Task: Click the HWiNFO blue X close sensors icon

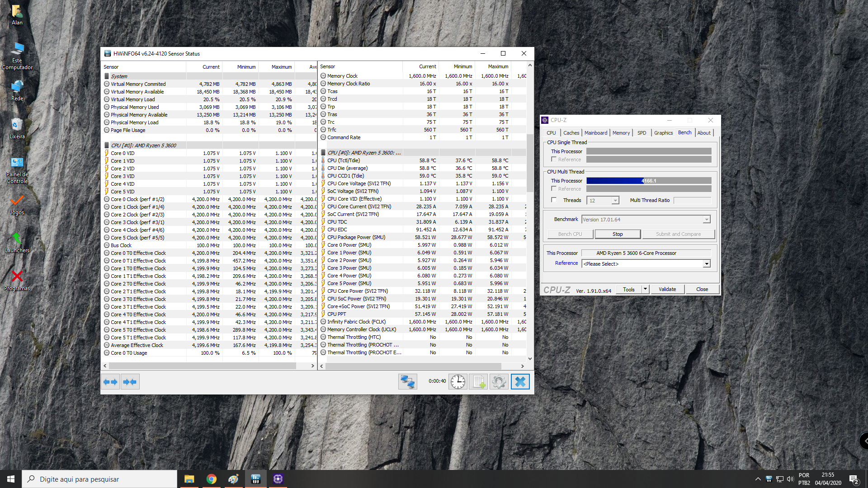Action: [520, 382]
